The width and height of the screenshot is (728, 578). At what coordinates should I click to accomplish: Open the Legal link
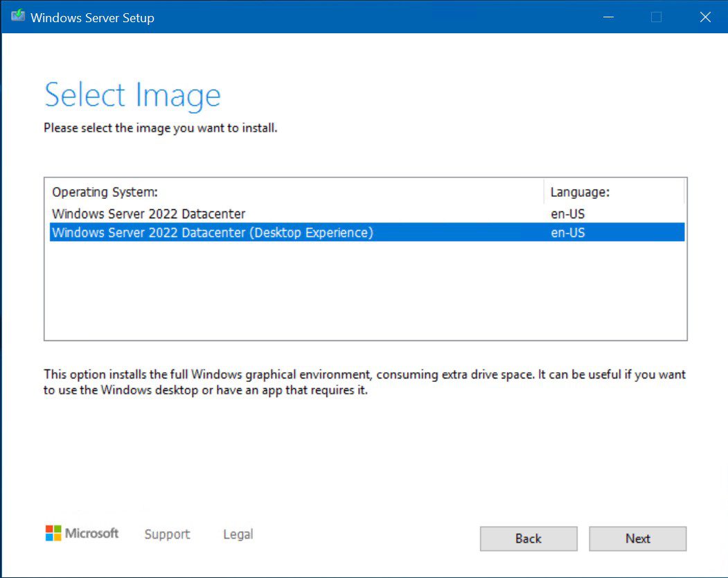click(x=238, y=534)
